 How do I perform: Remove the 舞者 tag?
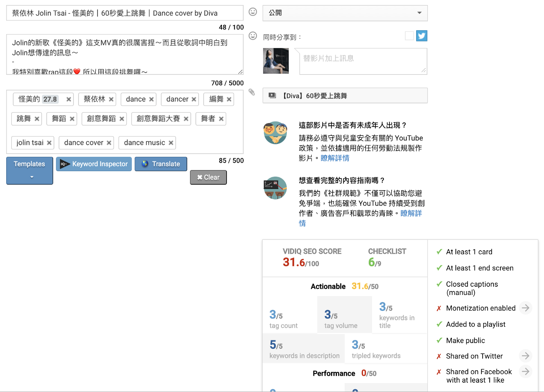[221, 119]
